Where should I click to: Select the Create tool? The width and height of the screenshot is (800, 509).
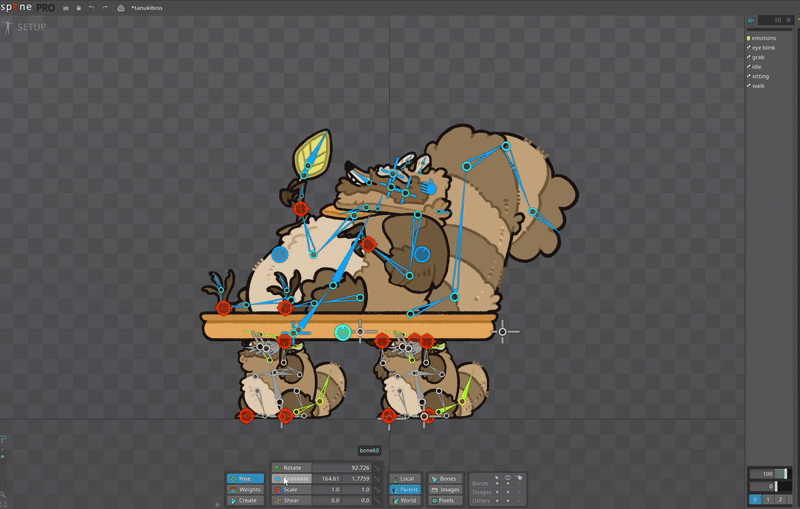[245, 500]
